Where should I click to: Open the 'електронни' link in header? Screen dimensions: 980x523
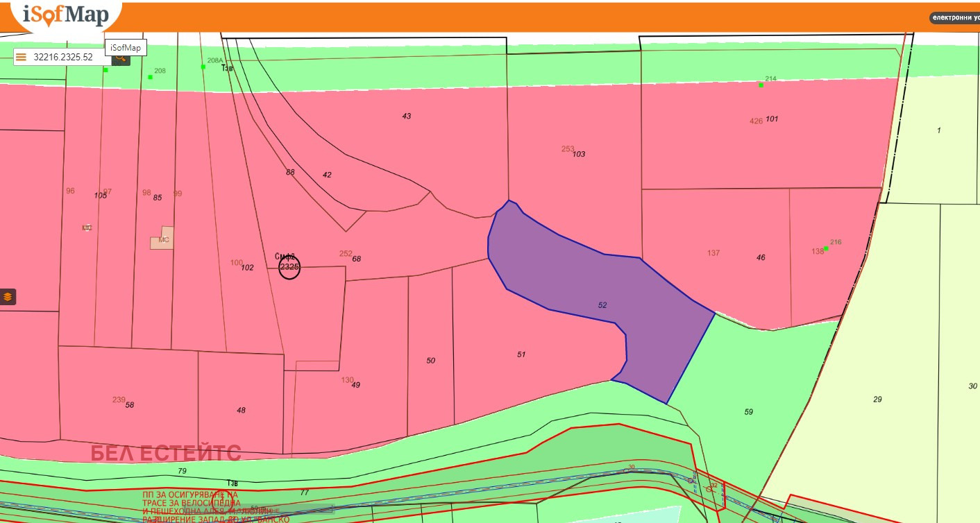955,18
